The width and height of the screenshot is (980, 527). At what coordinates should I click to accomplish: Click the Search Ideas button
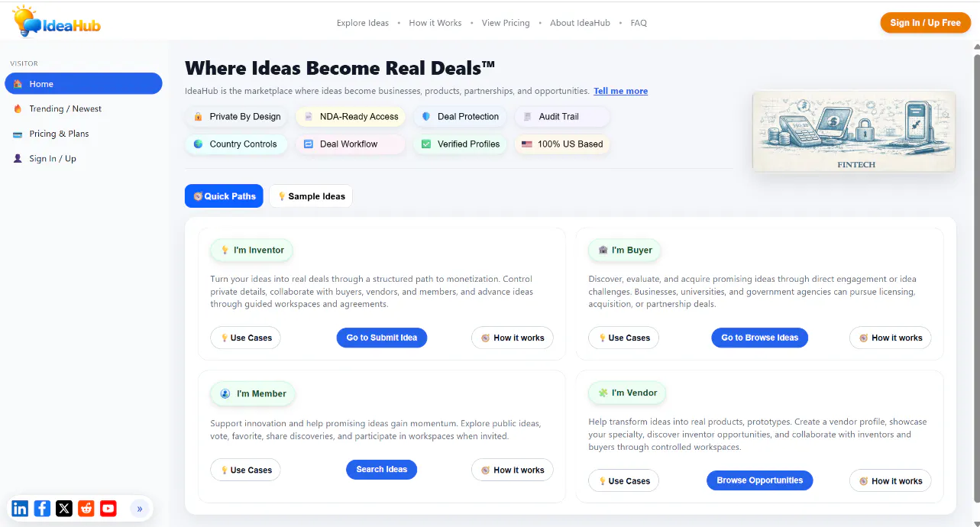(382, 469)
